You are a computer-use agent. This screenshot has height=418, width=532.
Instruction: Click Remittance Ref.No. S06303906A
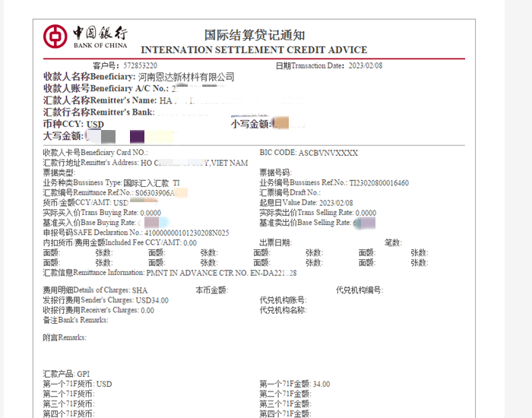pos(109,193)
